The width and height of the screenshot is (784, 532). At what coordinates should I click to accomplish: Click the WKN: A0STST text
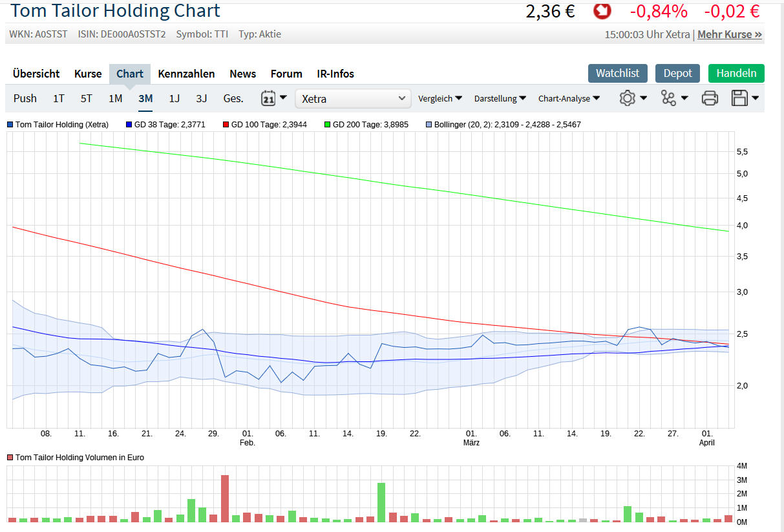(39, 34)
